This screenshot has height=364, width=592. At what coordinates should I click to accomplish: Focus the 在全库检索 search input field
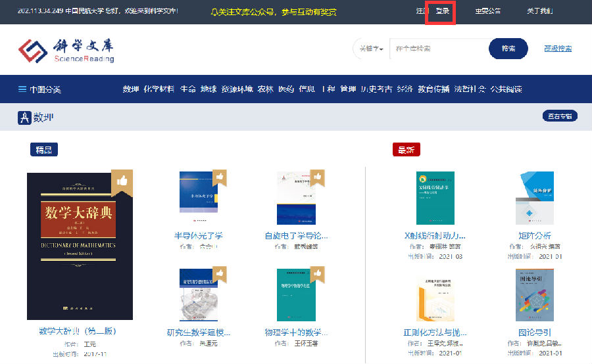pyautogui.click(x=439, y=49)
